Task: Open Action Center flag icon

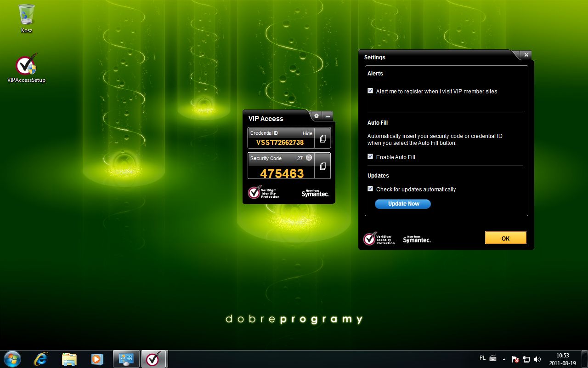Action: point(515,359)
